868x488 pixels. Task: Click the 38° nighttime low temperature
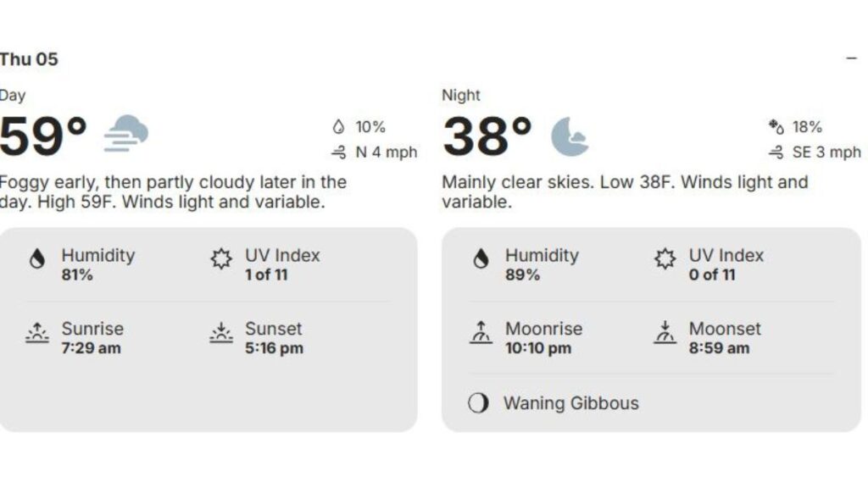click(x=487, y=137)
